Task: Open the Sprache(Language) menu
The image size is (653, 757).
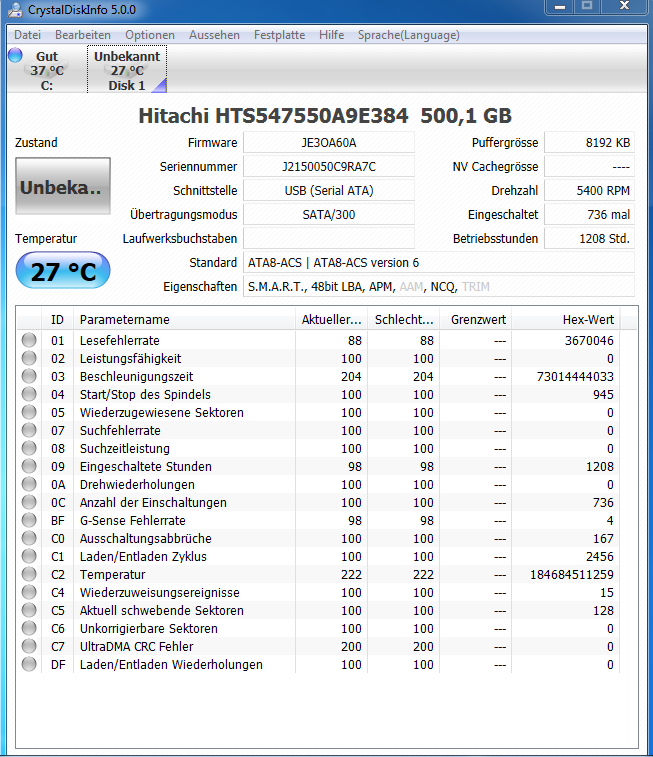Action: [x=409, y=35]
